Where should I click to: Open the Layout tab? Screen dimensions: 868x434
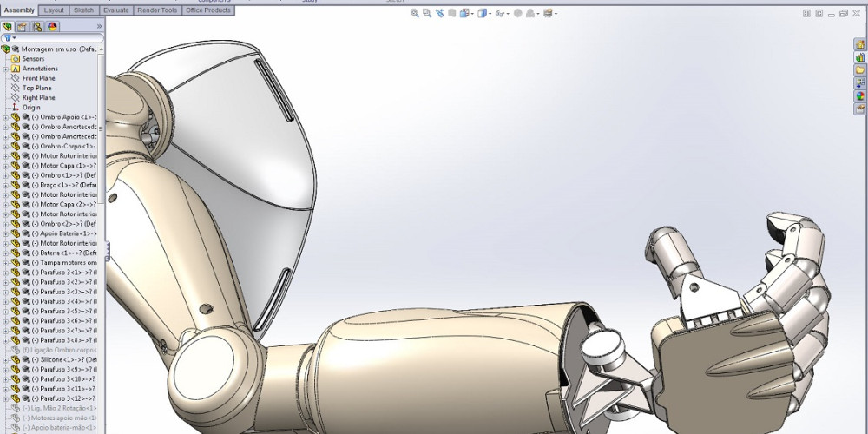point(54,10)
